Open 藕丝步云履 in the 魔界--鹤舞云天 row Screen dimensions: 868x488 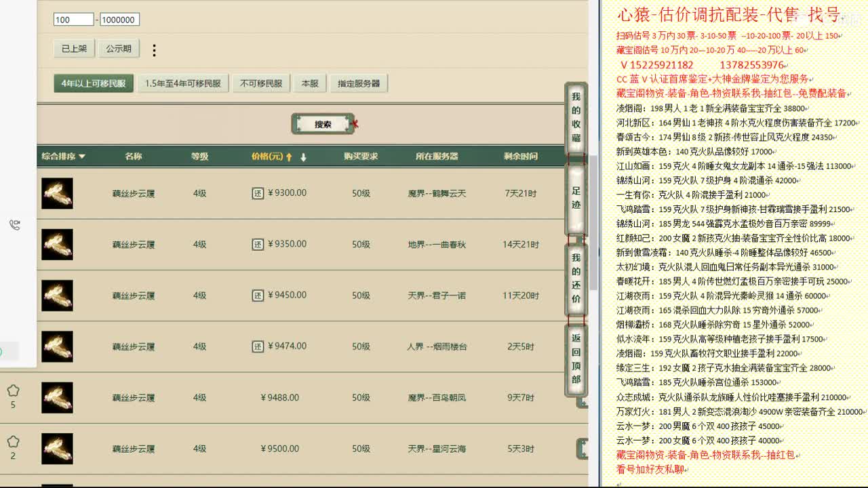click(x=134, y=193)
